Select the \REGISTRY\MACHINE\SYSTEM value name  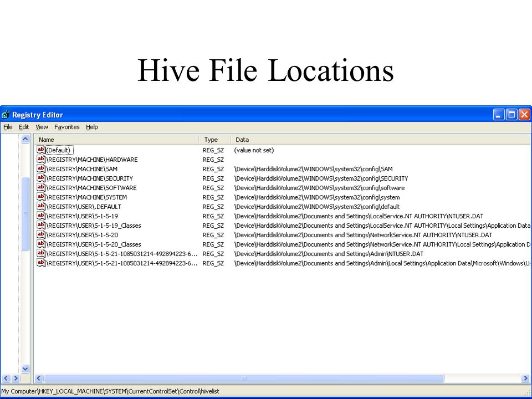pos(86,197)
